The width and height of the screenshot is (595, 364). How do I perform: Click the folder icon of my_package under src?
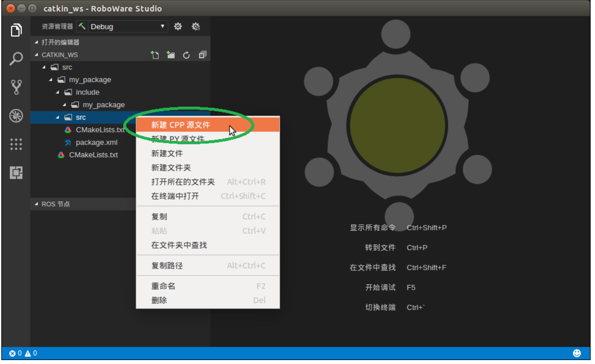coord(61,80)
